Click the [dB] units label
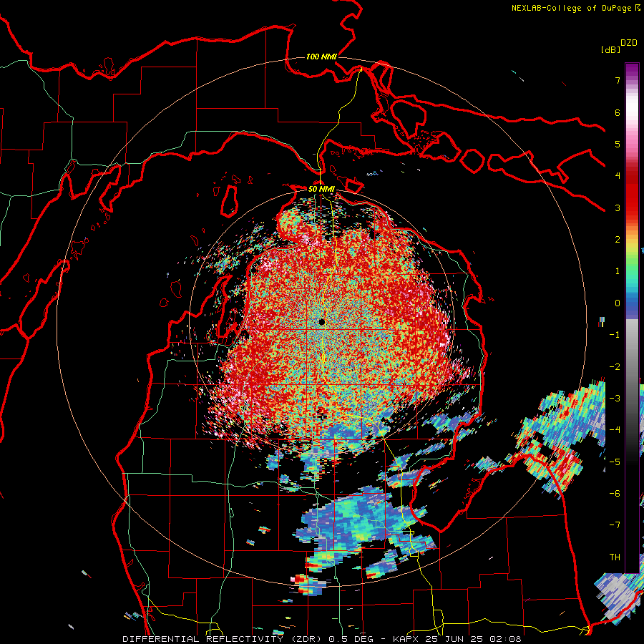This screenshot has width=644, height=644. (610, 49)
